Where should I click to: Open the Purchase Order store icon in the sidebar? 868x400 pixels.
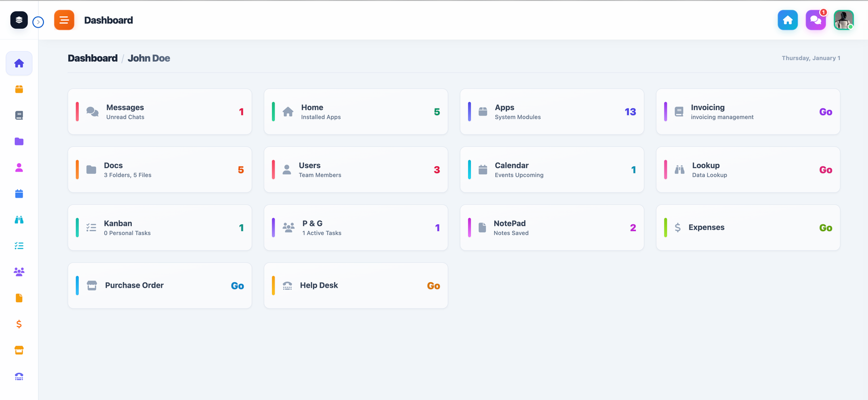19,350
